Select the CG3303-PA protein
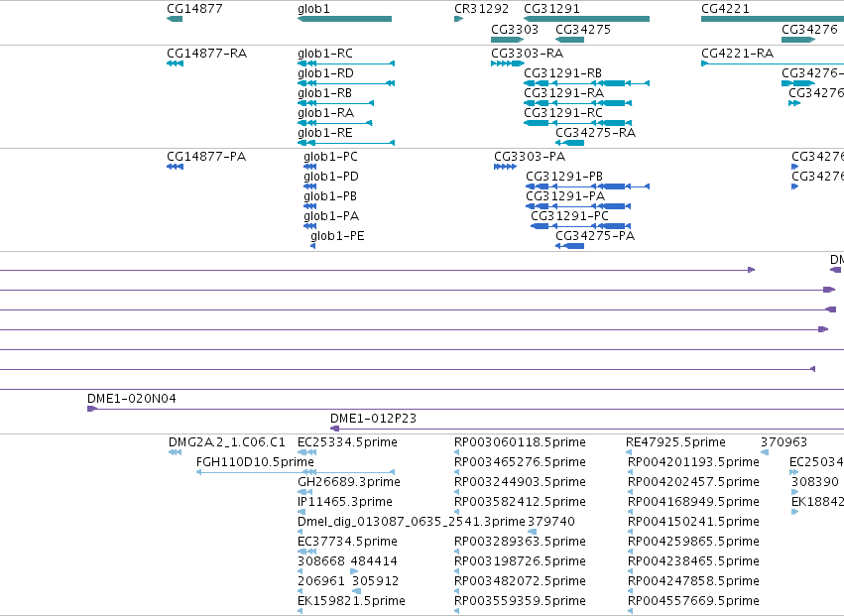Viewport: 844px width, 616px height. (x=505, y=167)
